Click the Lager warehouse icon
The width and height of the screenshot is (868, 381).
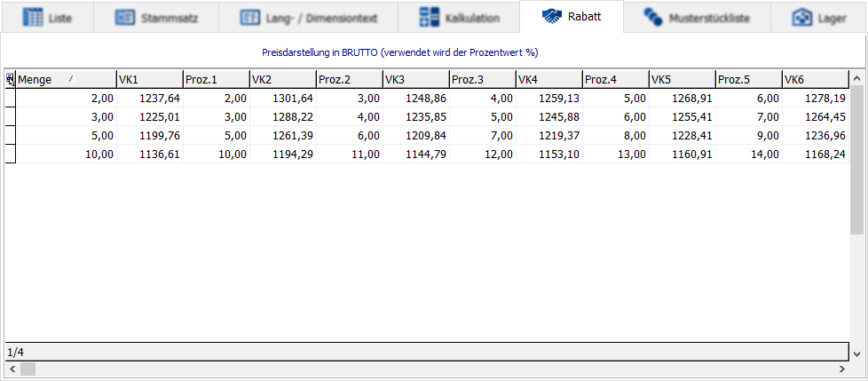[x=801, y=18]
